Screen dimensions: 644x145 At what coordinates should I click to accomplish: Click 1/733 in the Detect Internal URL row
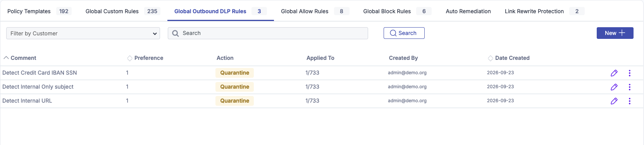pyautogui.click(x=312, y=101)
